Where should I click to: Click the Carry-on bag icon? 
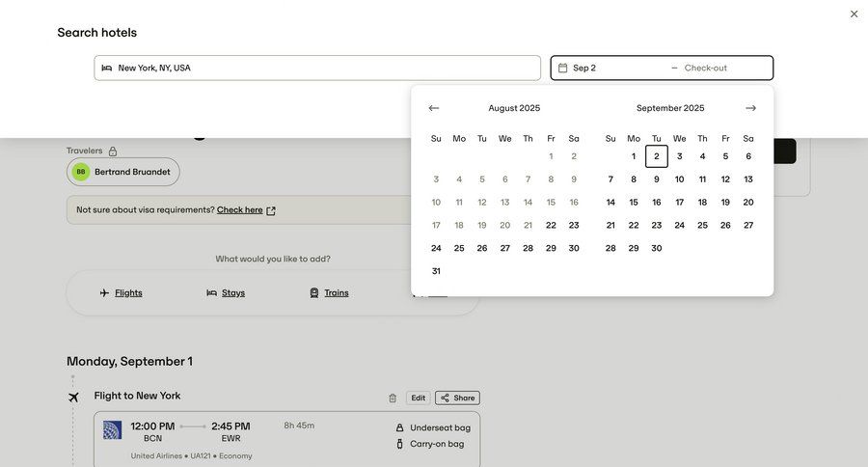pyautogui.click(x=399, y=444)
